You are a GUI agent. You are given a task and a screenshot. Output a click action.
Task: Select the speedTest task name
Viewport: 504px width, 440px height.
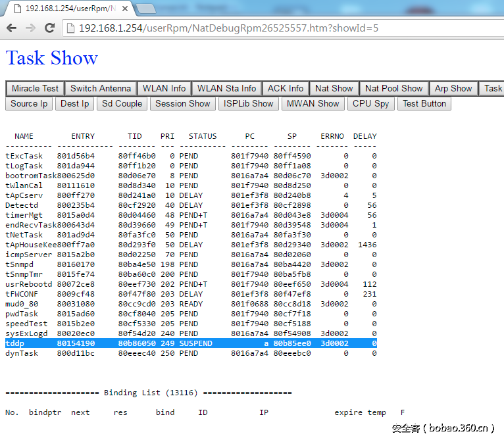click(x=26, y=324)
